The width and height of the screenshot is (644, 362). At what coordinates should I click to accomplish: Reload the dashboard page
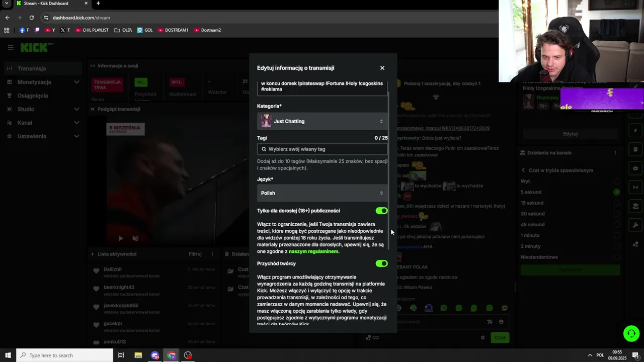(32, 18)
